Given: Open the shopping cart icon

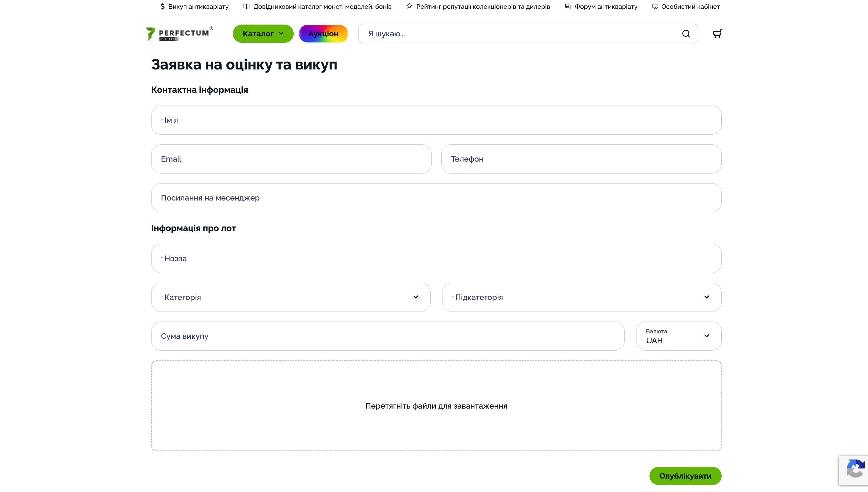Looking at the screenshot, I should (717, 33).
